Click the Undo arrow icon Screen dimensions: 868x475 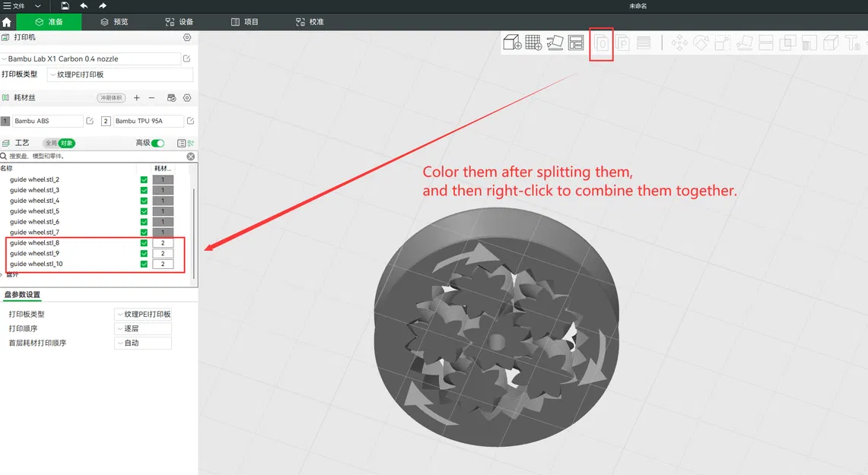pos(84,5)
